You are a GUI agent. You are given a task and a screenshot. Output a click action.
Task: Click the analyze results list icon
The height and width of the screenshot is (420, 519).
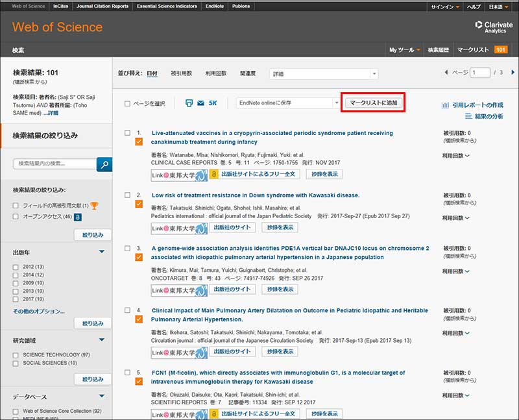click(x=468, y=116)
